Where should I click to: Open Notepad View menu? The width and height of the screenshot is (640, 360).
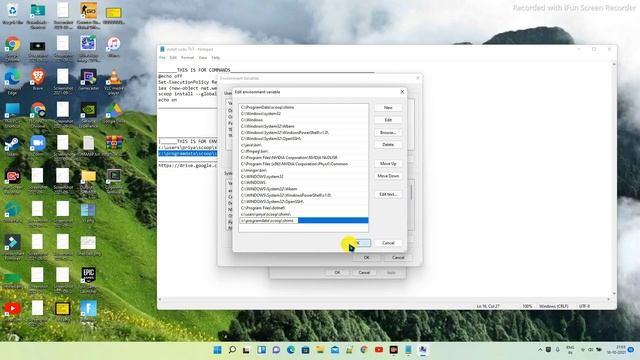click(x=202, y=58)
